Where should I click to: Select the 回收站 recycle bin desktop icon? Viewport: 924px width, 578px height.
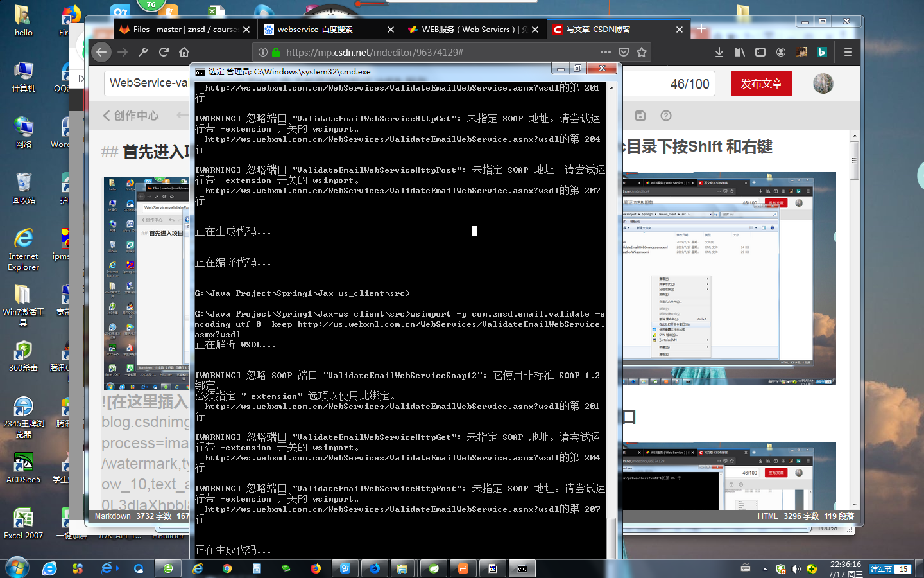[x=23, y=188]
